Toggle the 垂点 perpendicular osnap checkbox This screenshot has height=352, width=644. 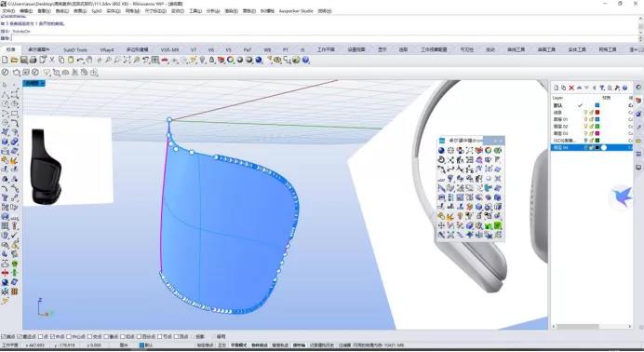point(106,336)
